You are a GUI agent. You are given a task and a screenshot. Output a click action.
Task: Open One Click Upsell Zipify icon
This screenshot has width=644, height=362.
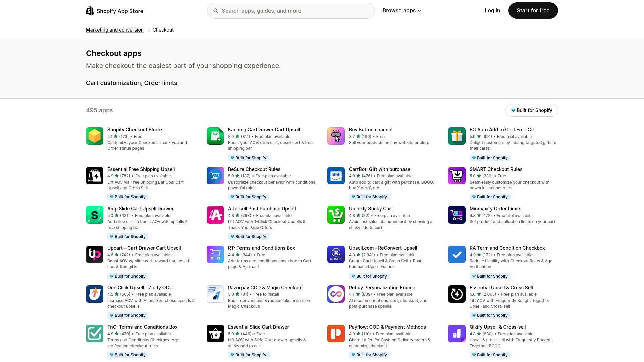pos(95,294)
